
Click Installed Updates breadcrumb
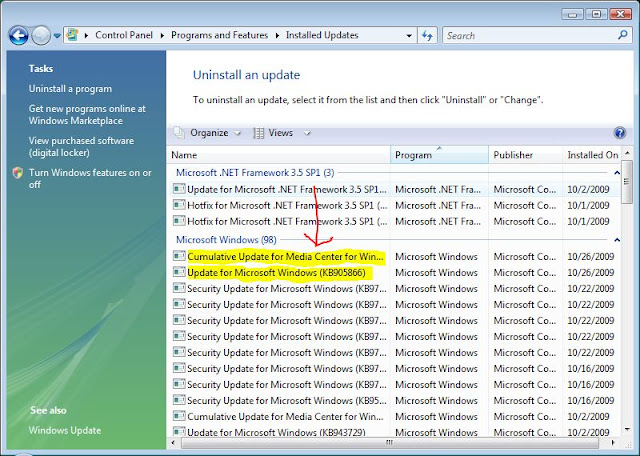(x=322, y=35)
